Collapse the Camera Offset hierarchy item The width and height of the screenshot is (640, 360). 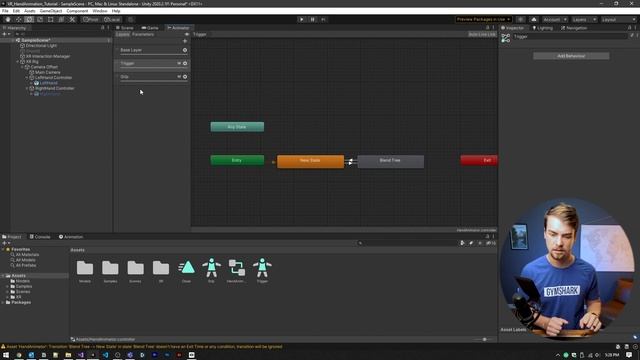22,67
